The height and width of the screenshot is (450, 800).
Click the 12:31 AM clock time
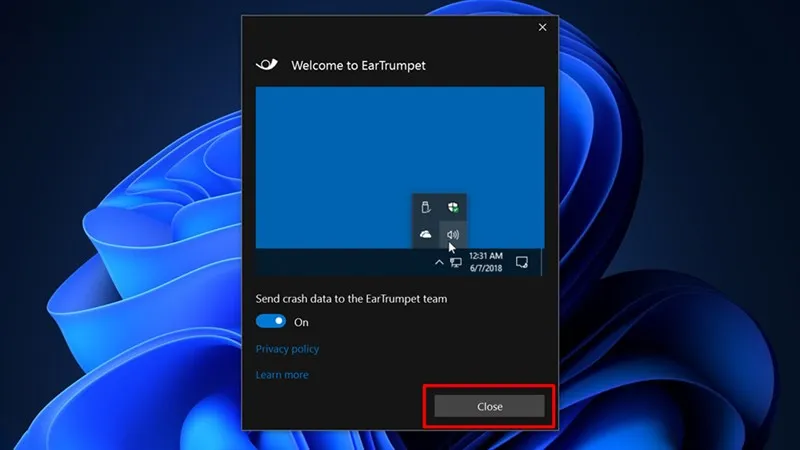[485, 257]
